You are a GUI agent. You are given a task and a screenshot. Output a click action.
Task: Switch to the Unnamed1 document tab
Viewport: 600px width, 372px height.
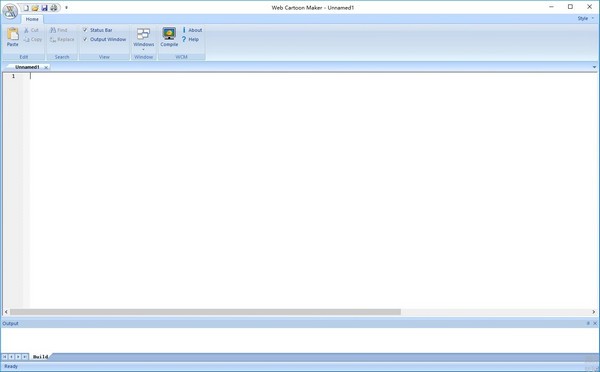pos(27,67)
